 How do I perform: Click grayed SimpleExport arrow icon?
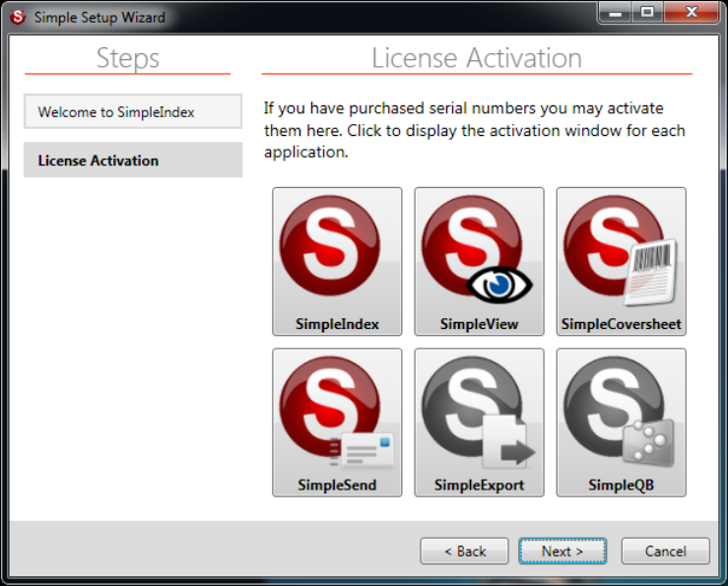(479, 423)
